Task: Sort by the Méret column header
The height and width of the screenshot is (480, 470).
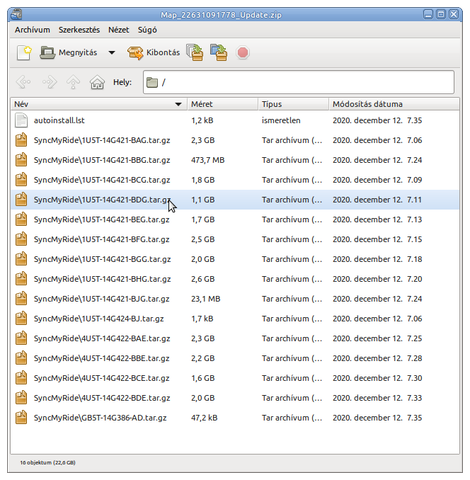Action: (223, 104)
